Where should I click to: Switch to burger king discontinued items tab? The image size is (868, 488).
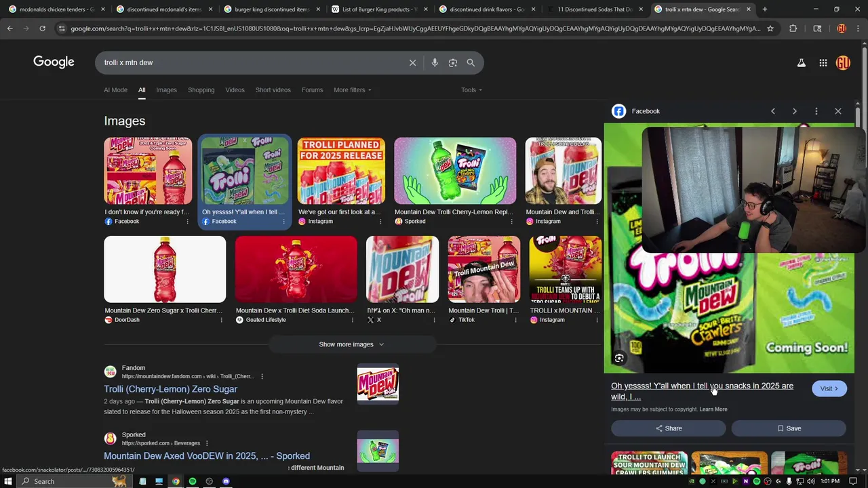271,9
